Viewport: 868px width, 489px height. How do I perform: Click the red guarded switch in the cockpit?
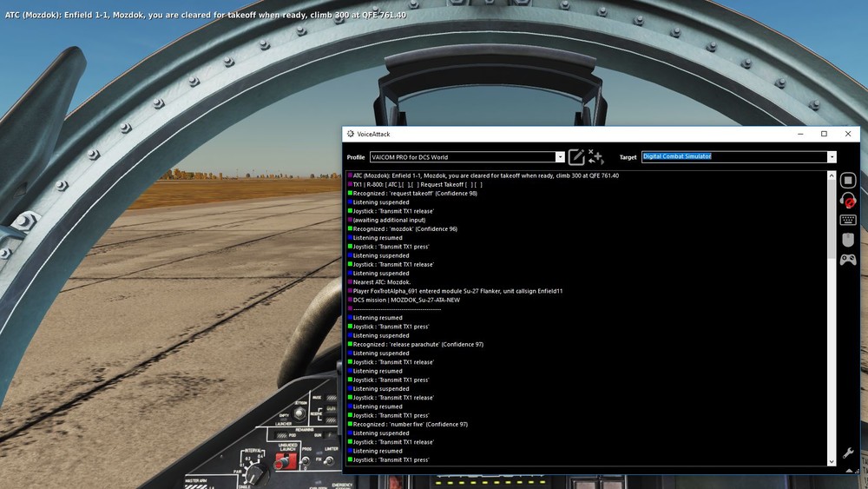(285, 460)
